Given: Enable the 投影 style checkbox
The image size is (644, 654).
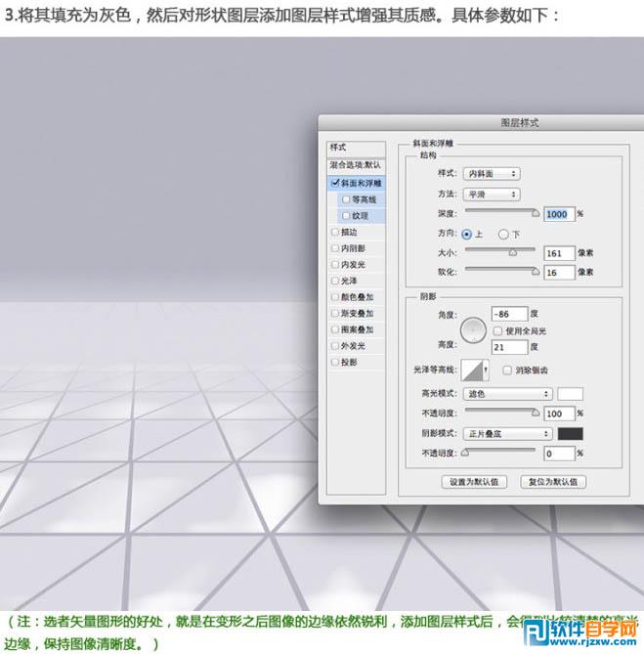Looking at the screenshot, I should [335, 362].
